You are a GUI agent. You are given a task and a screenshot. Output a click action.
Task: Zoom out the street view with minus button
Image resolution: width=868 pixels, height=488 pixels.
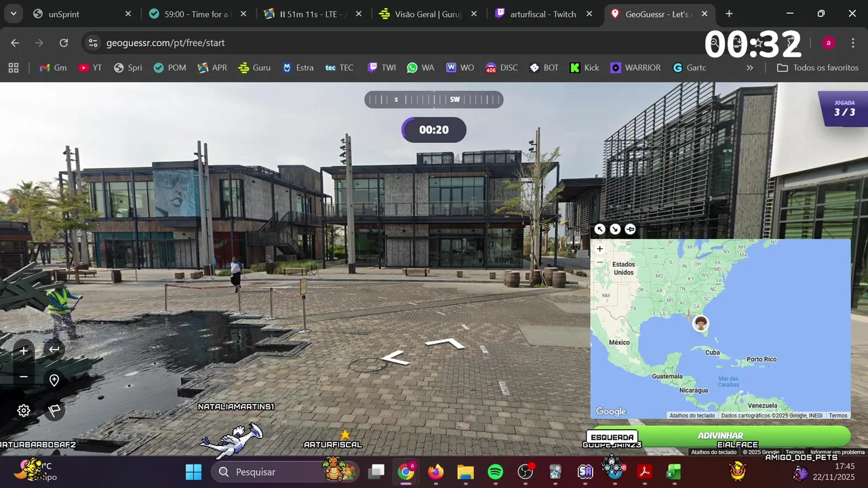click(24, 377)
